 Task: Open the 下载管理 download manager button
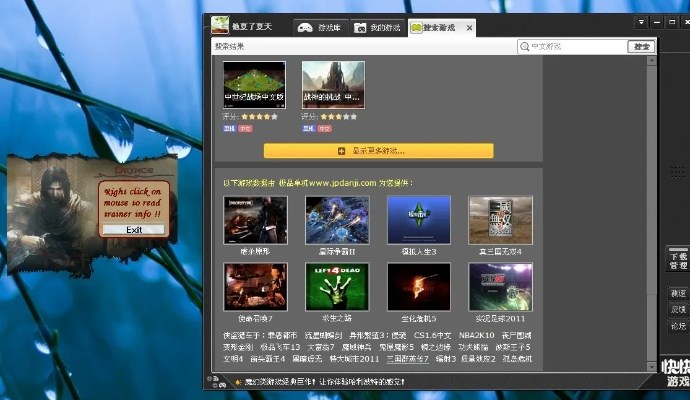coord(678,260)
